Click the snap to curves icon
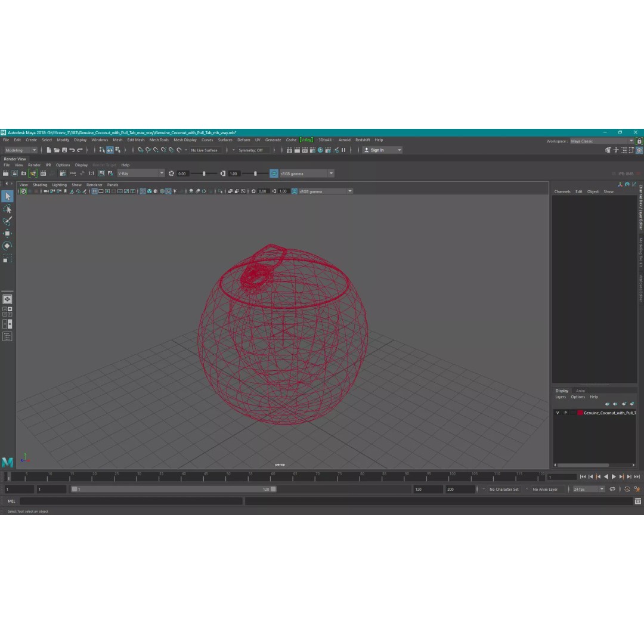644x644 pixels. tap(148, 150)
